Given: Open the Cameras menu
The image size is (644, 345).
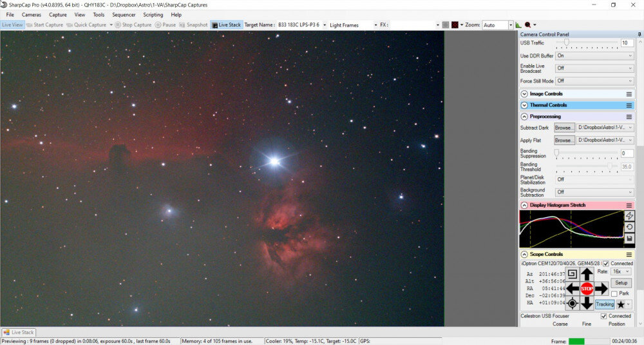Looking at the screenshot, I should tap(31, 14).
